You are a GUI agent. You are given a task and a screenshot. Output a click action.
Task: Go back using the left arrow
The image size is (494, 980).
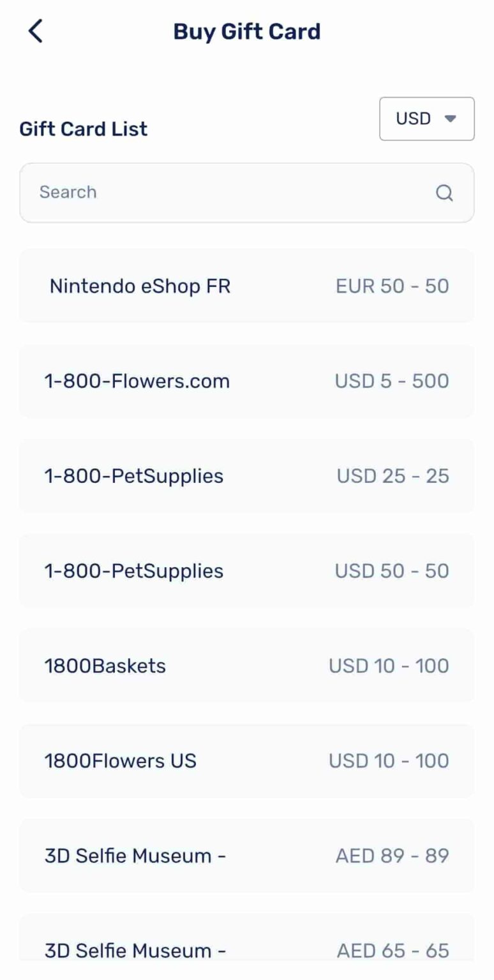(36, 31)
